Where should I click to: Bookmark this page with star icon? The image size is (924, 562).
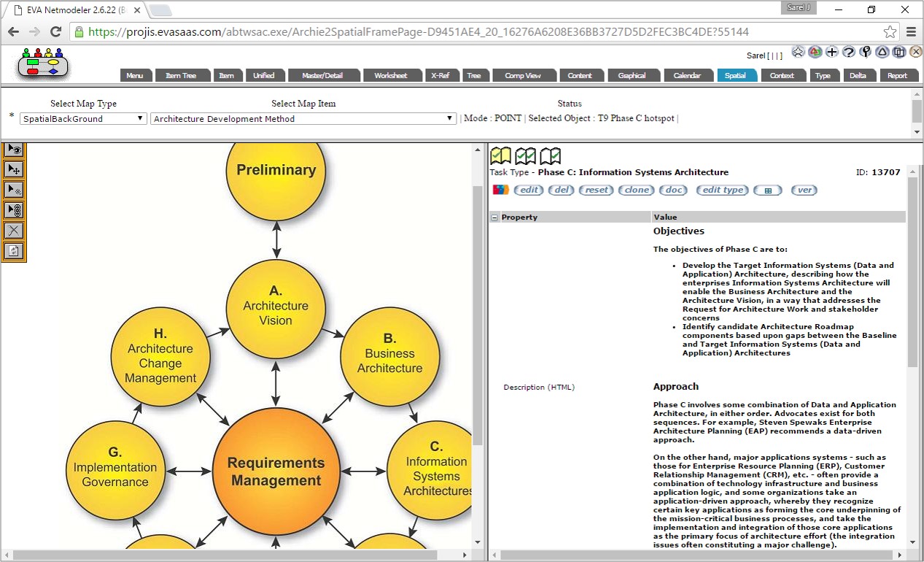(890, 32)
